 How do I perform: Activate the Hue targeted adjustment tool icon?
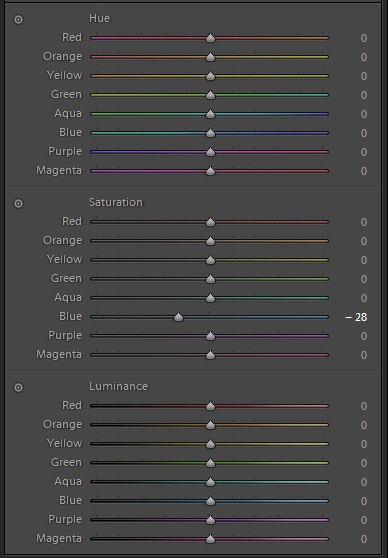point(18,19)
